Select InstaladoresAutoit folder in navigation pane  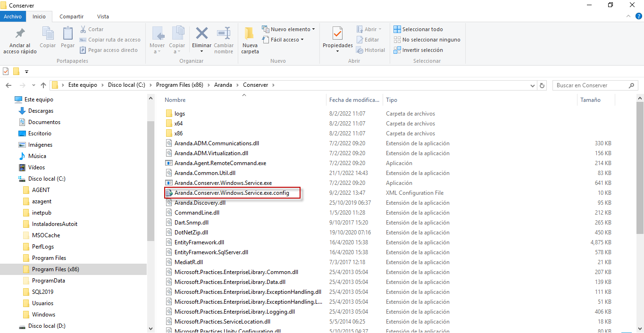55,224
